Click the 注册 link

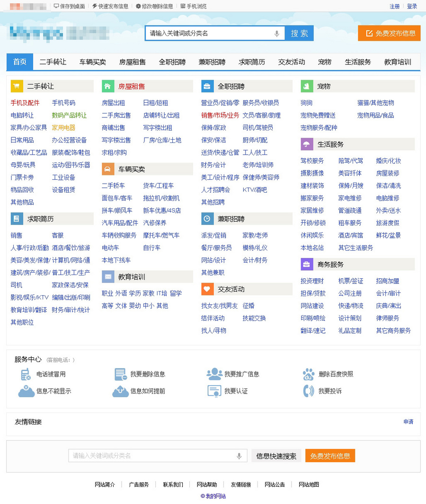coord(394,6)
